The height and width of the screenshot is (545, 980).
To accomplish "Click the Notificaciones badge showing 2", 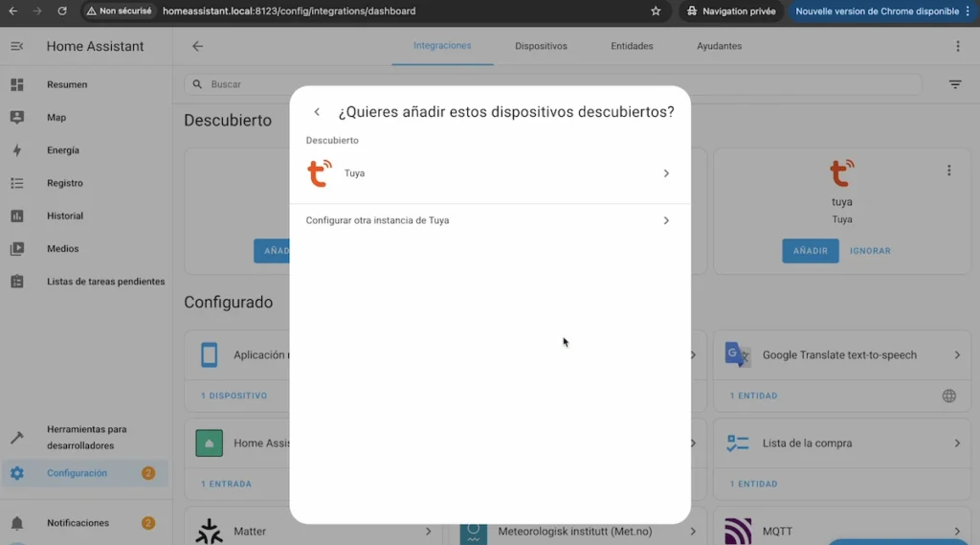I will 148,522.
